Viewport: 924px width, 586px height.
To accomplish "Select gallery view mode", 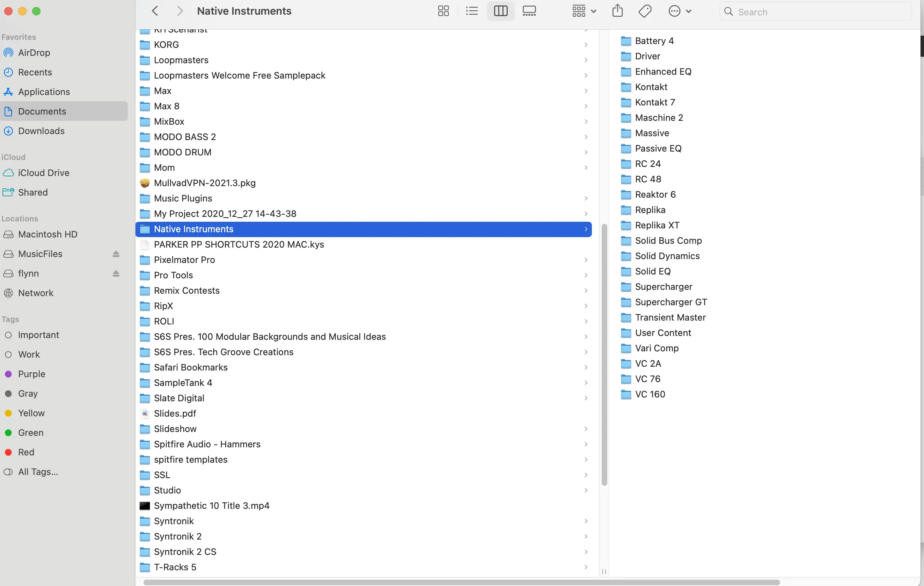I will coord(529,11).
